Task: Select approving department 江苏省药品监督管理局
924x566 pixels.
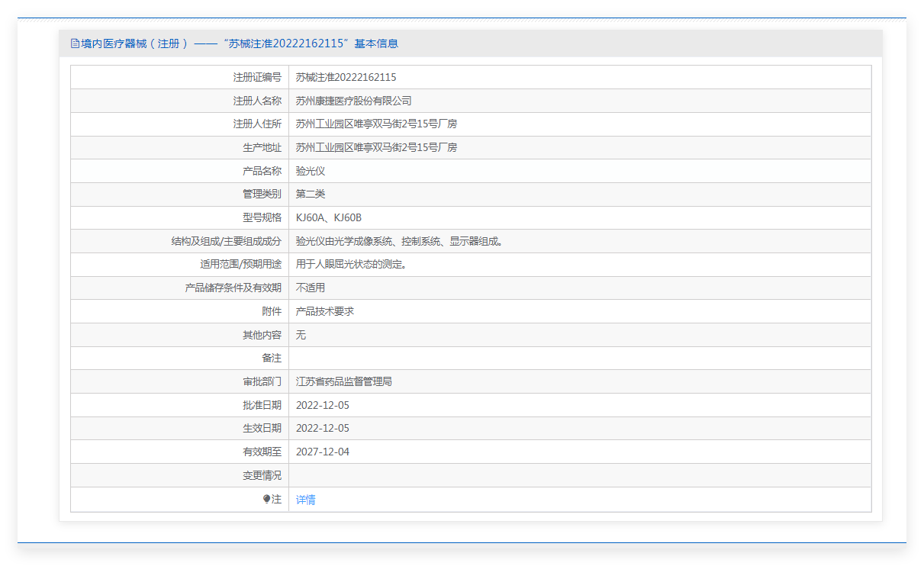Action: click(x=344, y=381)
